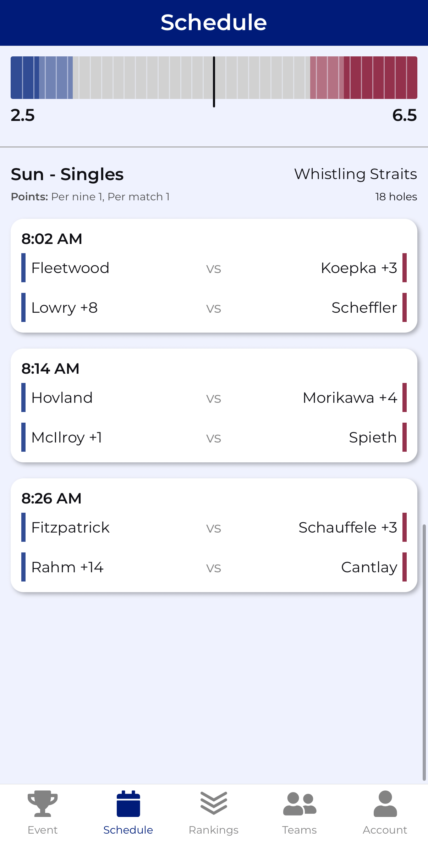This screenshot has height=868, width=428.
Task: Open the Rankings chevrons icon
Action: pos(214,803)
